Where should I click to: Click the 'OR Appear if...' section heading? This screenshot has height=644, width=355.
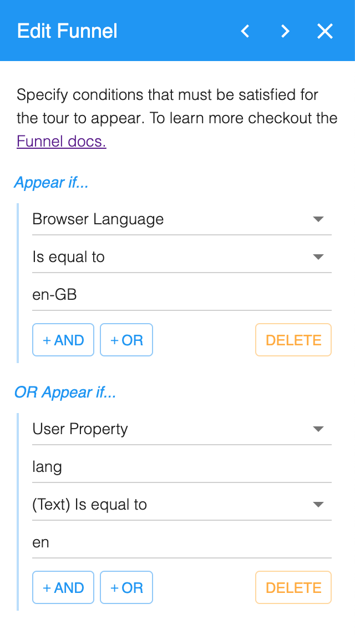pos(65,393)
